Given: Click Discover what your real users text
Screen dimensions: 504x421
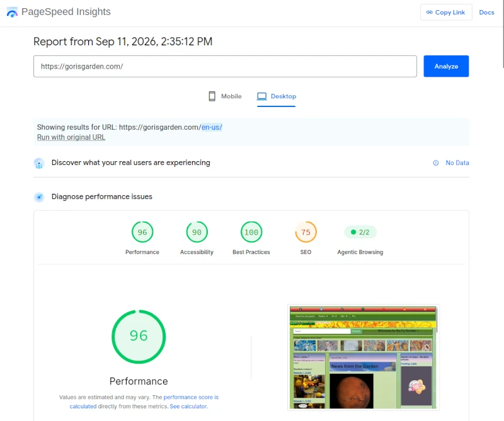Looking at the screenshot, I should [131, 163].
